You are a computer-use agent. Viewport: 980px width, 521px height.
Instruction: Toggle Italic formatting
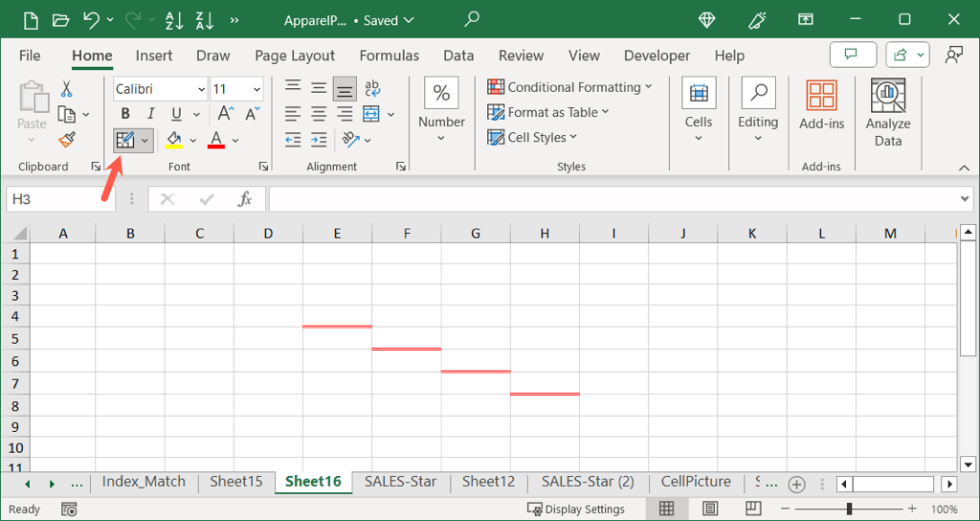click(150, 115)
